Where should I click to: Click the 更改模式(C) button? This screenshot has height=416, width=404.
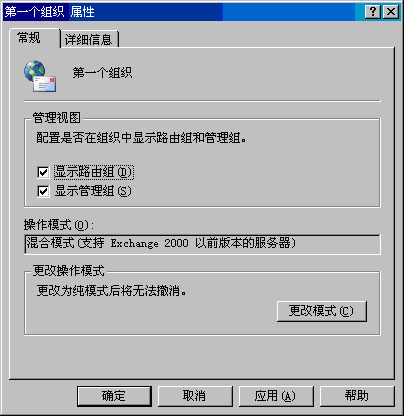coord(321,311)
